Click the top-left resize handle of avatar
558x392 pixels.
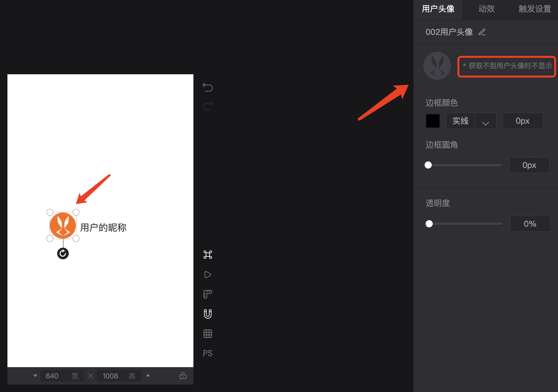coord(50,212)
